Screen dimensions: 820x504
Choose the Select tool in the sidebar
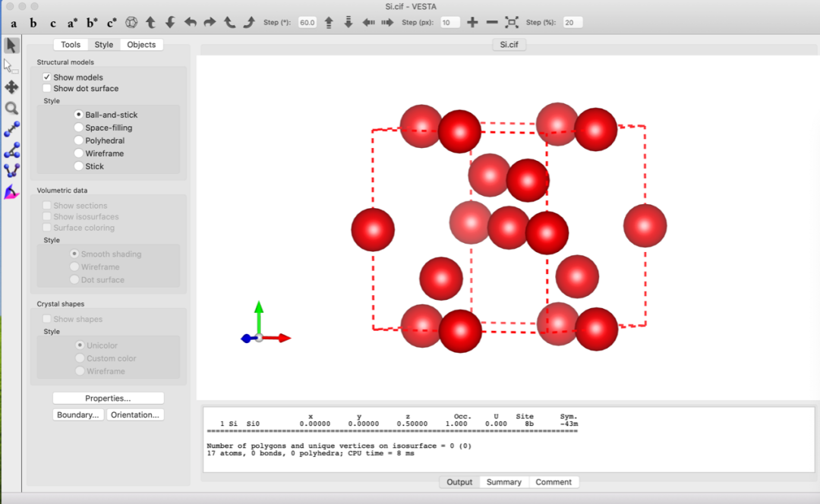point(11,66)
